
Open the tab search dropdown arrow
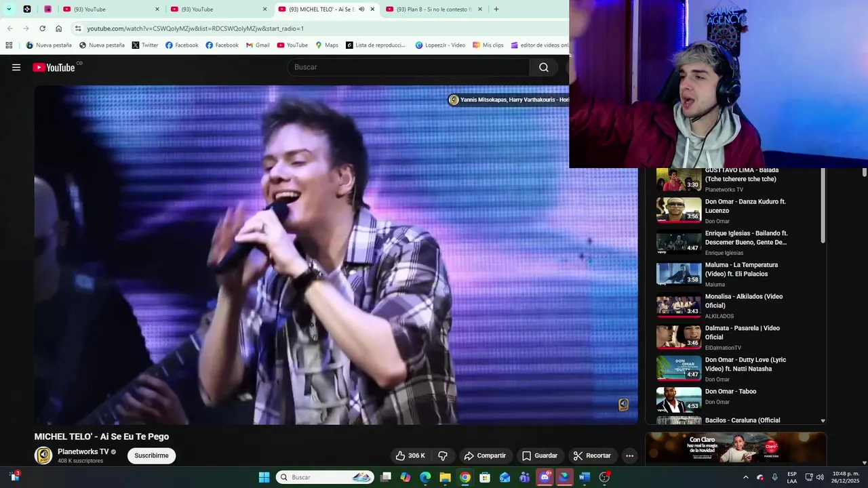click(x=9, y=9)
